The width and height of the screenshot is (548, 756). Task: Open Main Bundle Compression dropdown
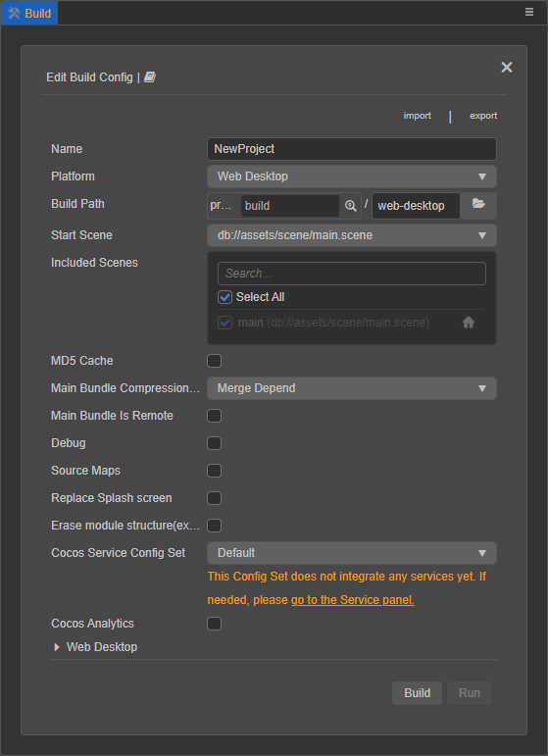[352, 388]
